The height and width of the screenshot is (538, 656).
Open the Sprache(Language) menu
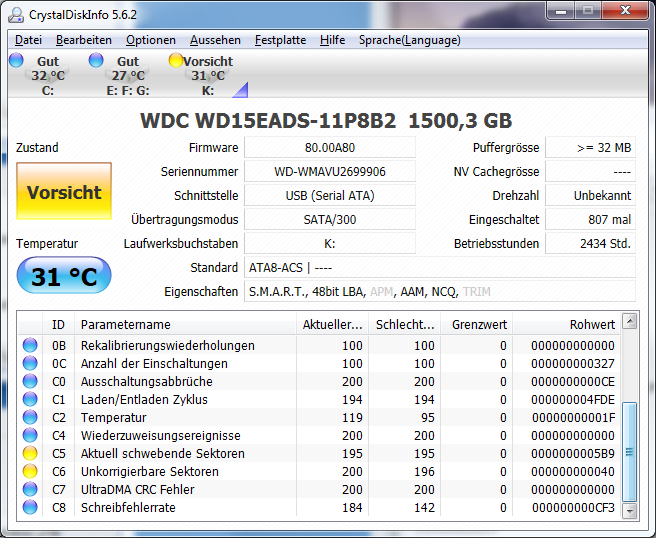tap(410, 40)
